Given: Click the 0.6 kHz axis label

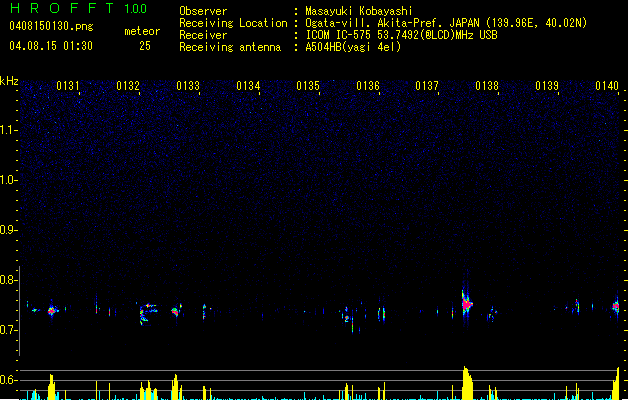Looking at the screenshot, I should (8, 380).
